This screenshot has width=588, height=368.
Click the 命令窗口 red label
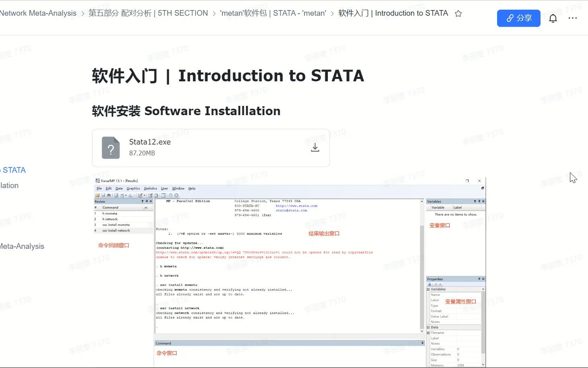coord(167,353)
